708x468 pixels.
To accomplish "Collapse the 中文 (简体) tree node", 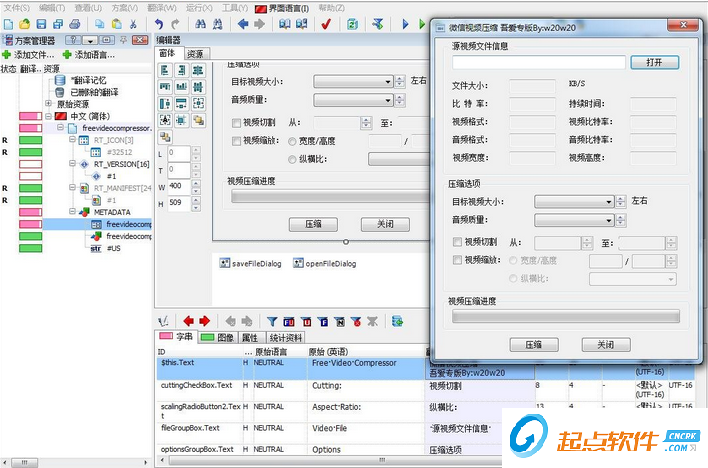I will click(x=48, y=116).
